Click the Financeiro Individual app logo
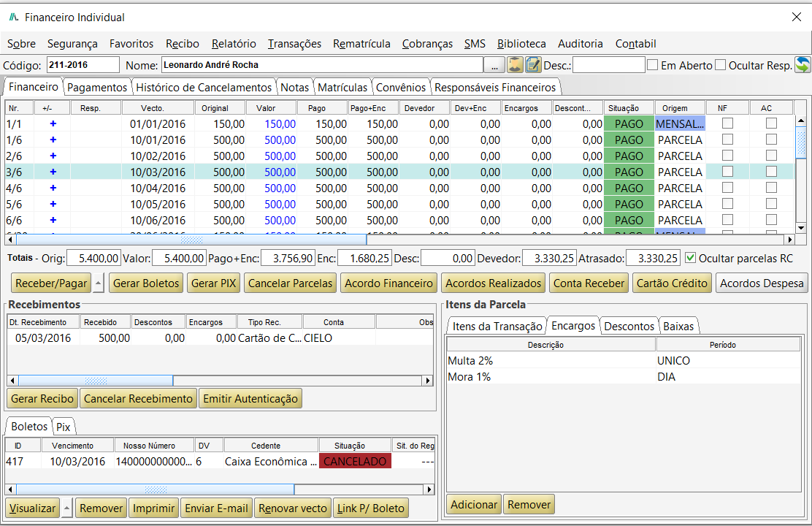The image size is (812, 526). [14, 17]
